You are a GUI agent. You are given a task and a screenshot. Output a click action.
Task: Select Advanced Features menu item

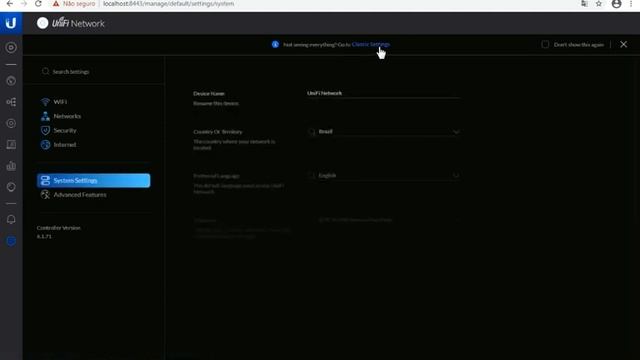click(80, 195)
